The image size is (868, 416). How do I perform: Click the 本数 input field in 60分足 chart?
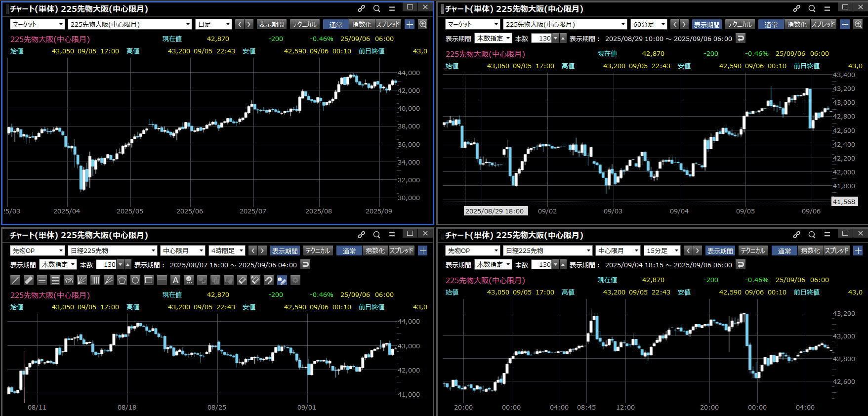click(x=541, y=38)
